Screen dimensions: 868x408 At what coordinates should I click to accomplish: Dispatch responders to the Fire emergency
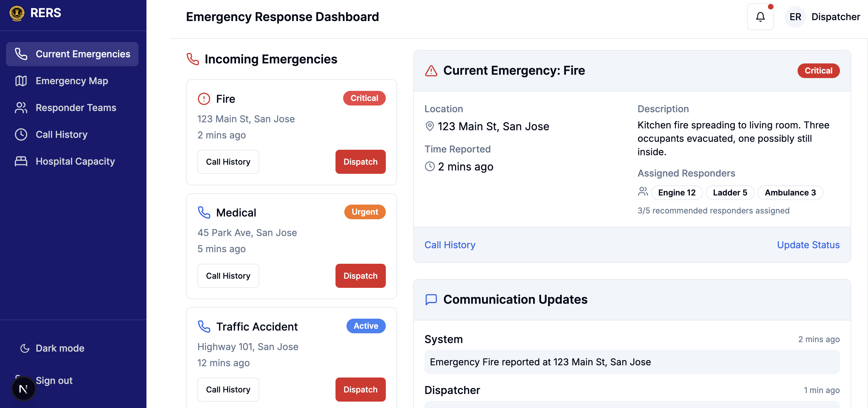(360, 162)
